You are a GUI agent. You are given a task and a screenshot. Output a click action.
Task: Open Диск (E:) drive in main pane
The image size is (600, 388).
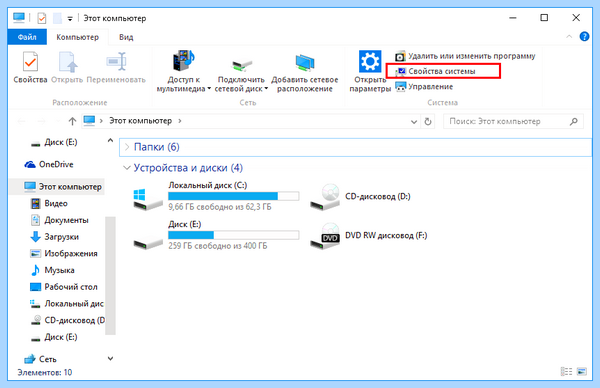click(148, 242)
